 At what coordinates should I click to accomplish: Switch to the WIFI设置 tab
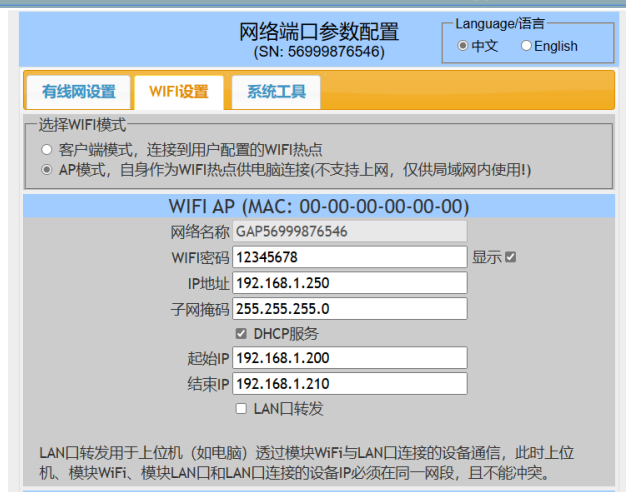coord(179,92)
